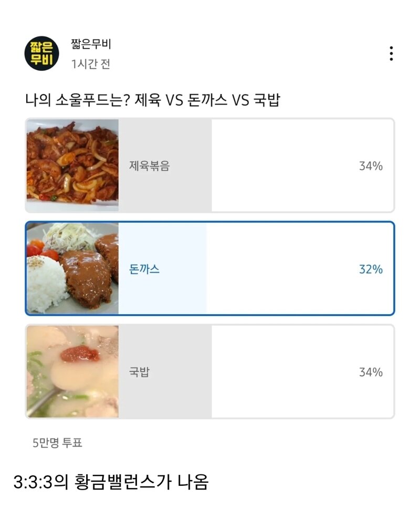Tap the 국밥 soup thumbnail

click(72, 371)
